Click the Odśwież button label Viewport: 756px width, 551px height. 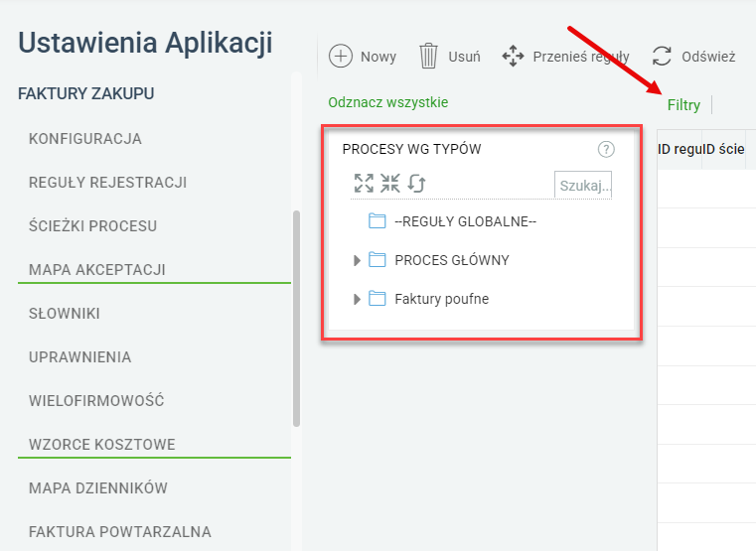(x=708, y=57)
